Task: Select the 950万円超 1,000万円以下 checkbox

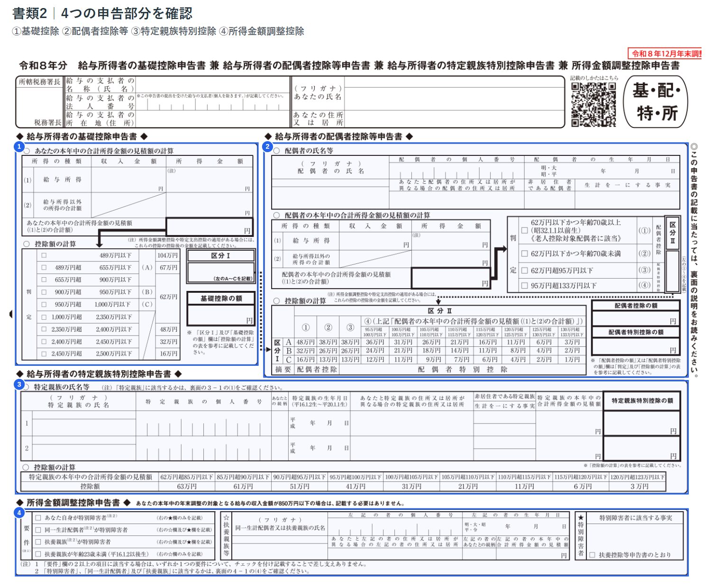Action: (44, 304)
